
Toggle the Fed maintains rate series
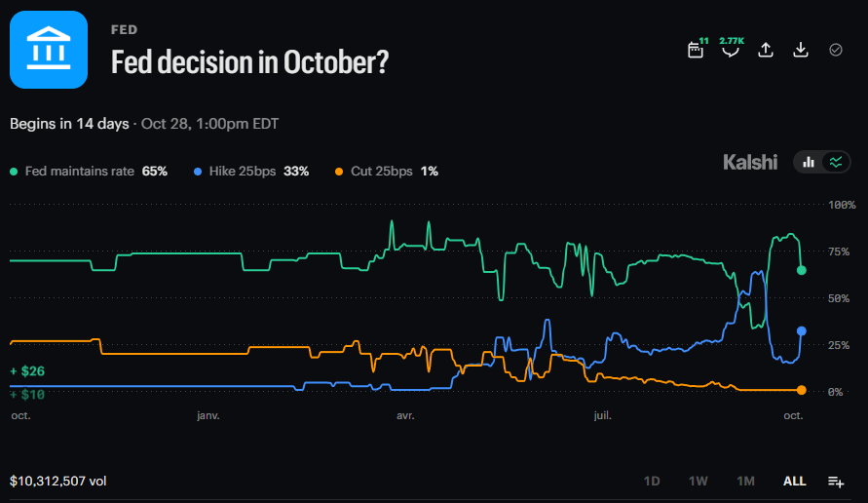[89, 172]
